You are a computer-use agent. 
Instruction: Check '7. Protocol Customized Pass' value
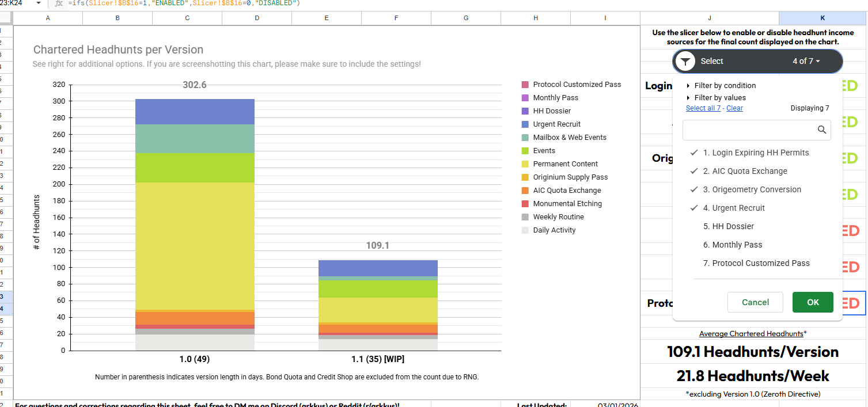click(x=756, y=263)
